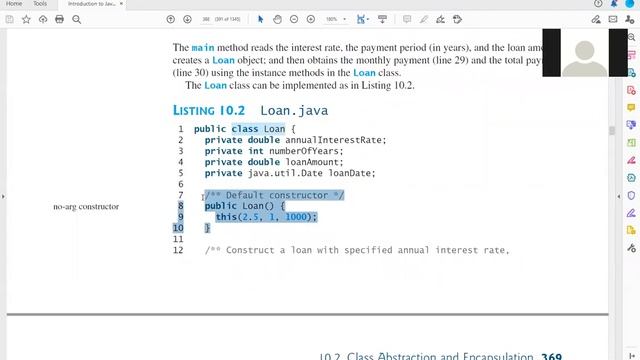
Task: Open yellow file tool in sidebar
Action: 631,231
